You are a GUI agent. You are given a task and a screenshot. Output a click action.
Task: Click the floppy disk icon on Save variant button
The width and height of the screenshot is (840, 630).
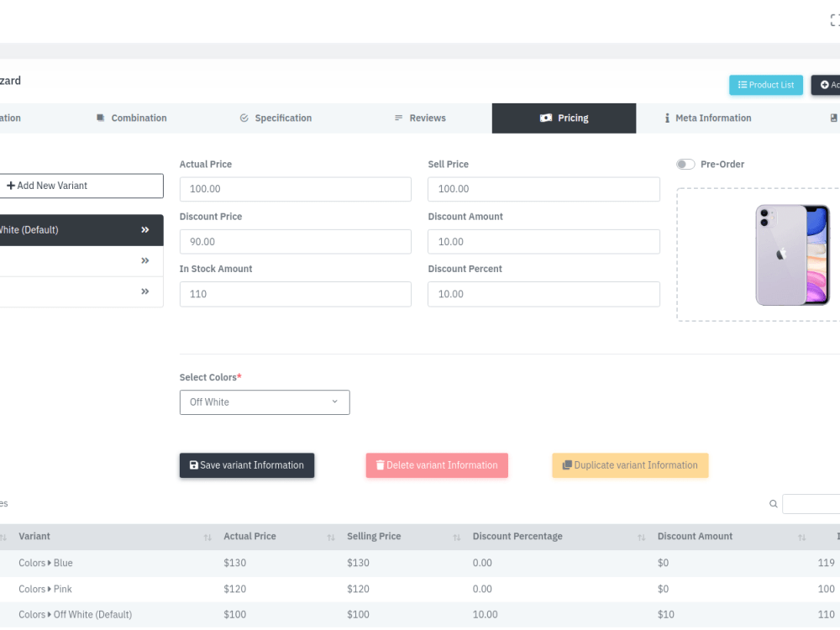coord(195,465)
